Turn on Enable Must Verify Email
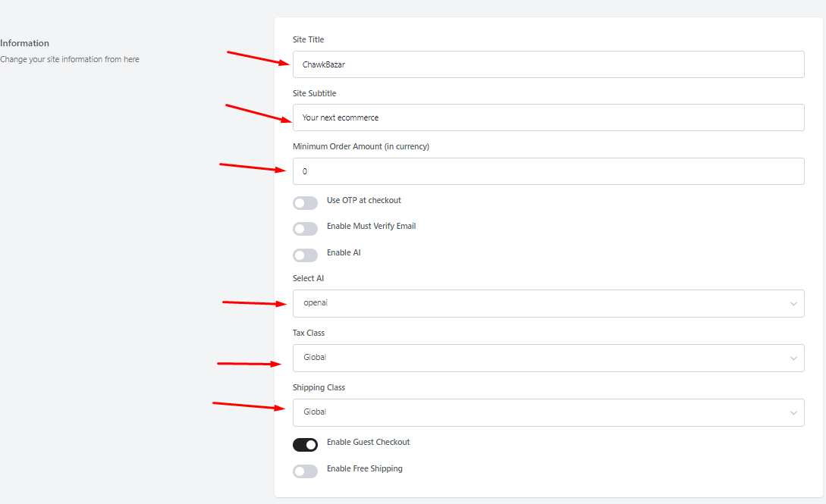826x504 pixels. pyautogui.click(x=305, y=228)
